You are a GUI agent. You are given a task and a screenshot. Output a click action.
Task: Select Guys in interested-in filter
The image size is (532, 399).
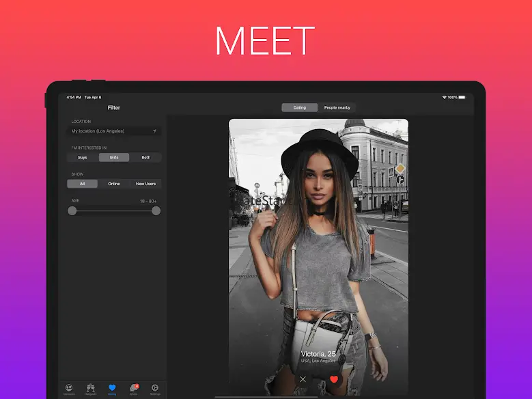pyautogui.click(x=83, y=157)
